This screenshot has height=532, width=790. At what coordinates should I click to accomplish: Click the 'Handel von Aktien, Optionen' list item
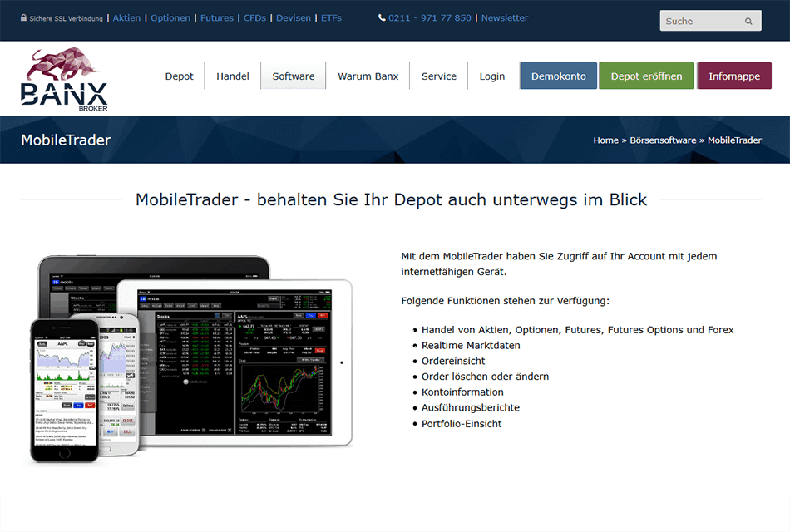(577, 330)
